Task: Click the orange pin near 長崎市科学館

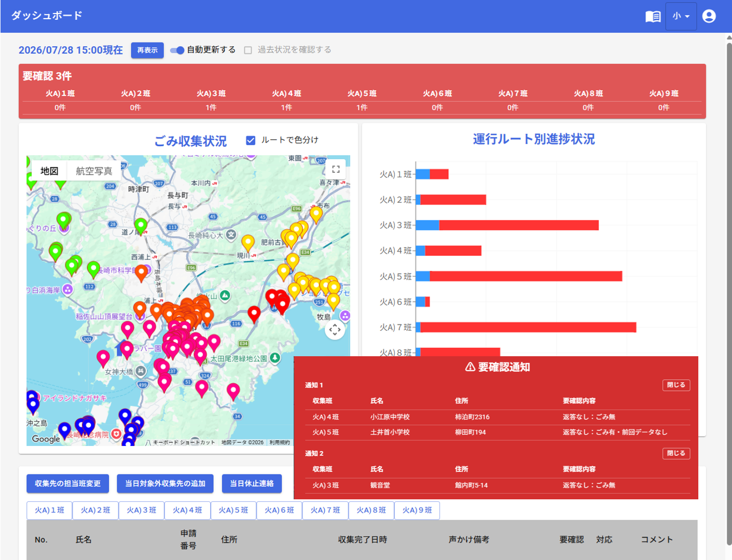Action: [141, 273]
